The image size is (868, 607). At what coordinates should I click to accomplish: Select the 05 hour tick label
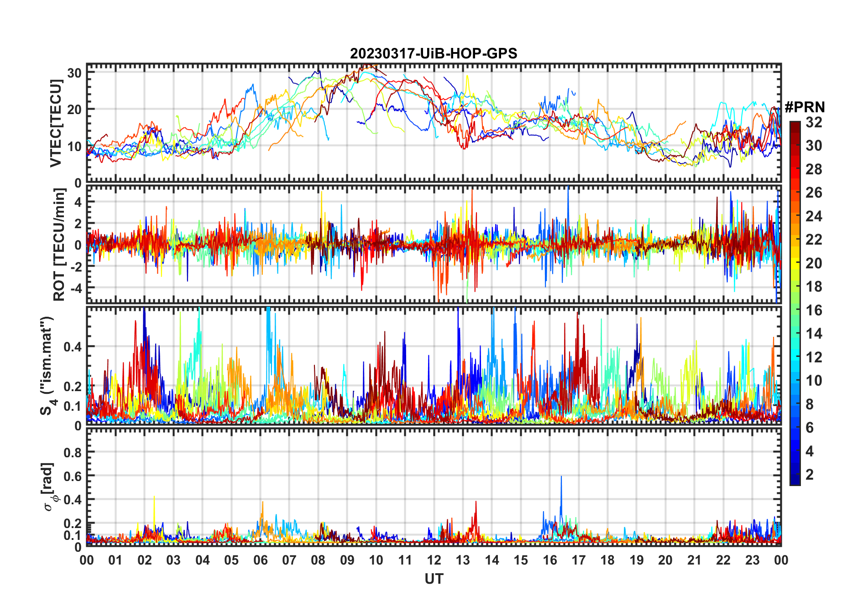click(231, 560)
